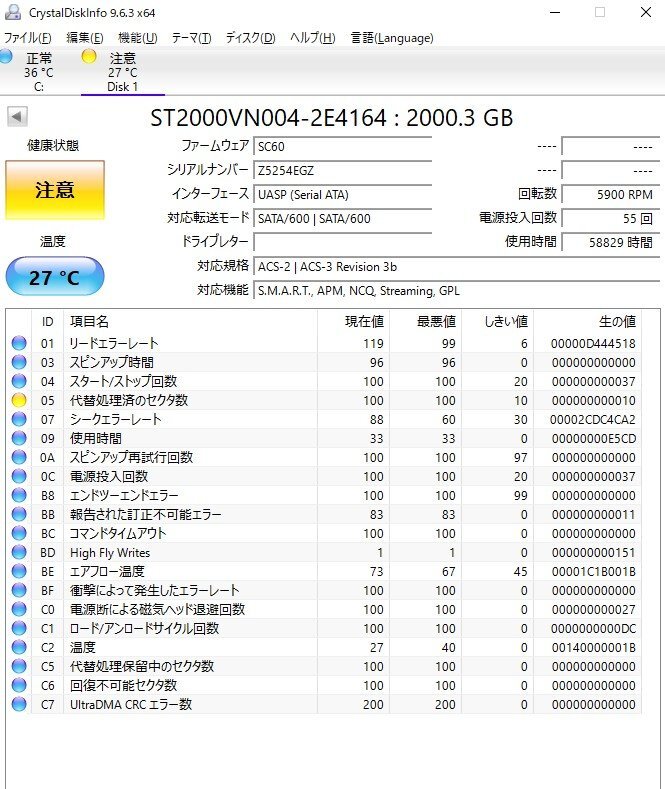
Task: Click raw value 00000000E5CD
Action: point(594,439)
